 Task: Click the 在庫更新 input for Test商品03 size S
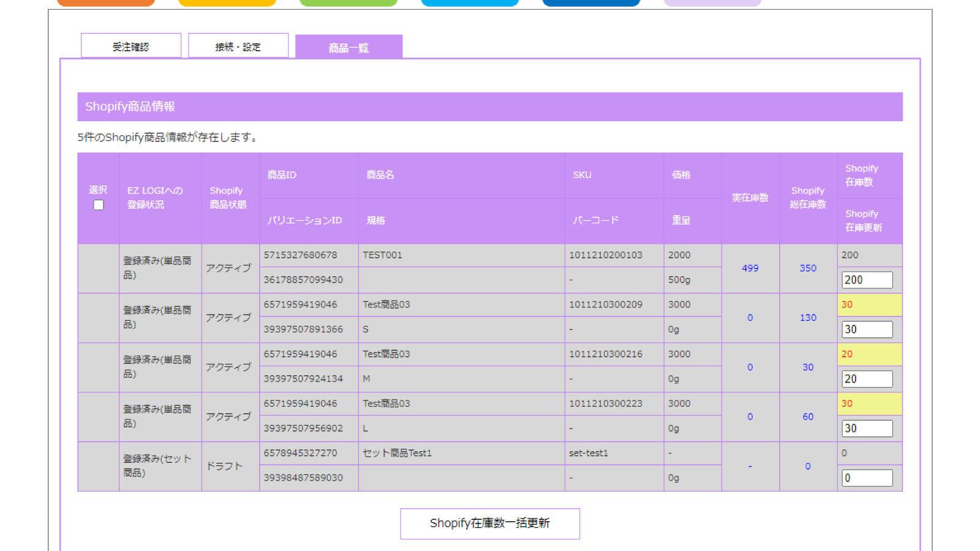click(866, 329)
